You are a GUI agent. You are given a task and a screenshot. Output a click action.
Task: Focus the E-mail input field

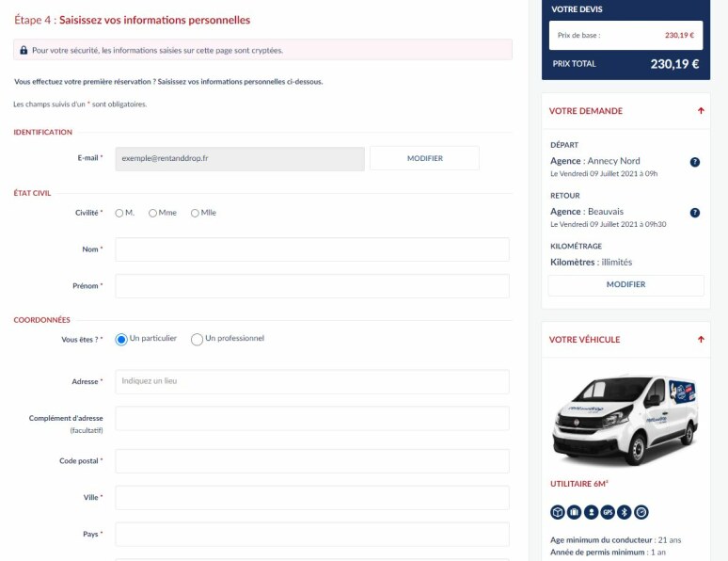point(240,159)
